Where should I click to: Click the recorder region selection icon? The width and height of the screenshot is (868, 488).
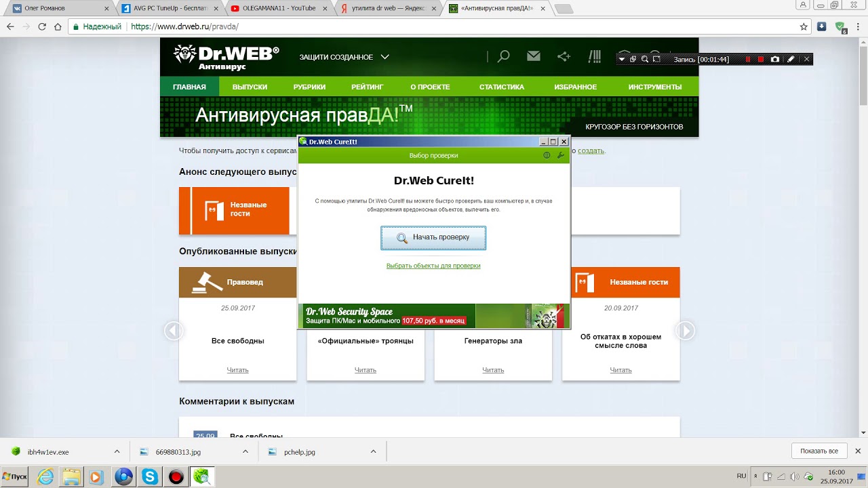coord(656,60)
